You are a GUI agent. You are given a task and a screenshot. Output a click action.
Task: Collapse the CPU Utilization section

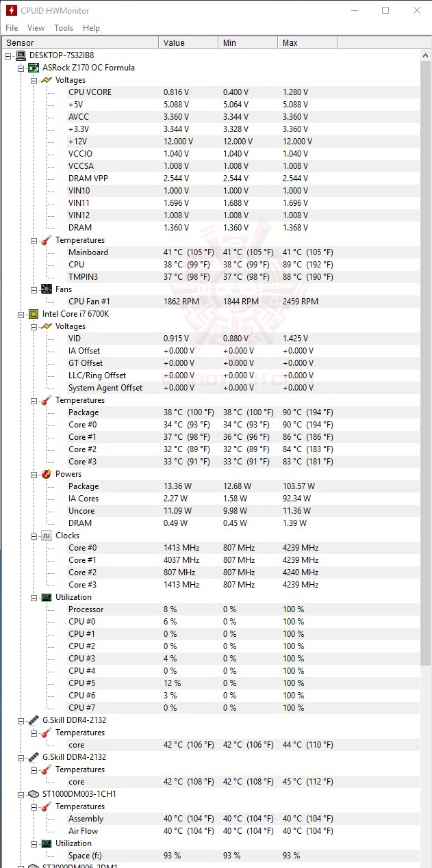[x=34, y=597]
